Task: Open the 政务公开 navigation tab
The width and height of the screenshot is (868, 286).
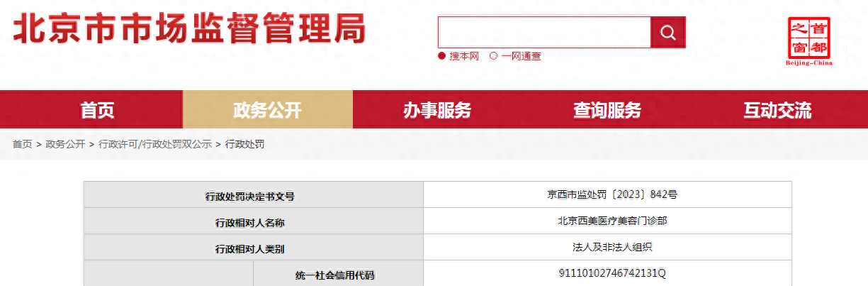Action: pos(267,110)
